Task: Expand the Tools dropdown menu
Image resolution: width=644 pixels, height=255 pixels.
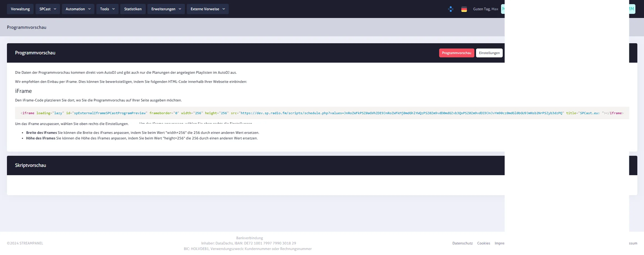Action: (x=107, y=9)
